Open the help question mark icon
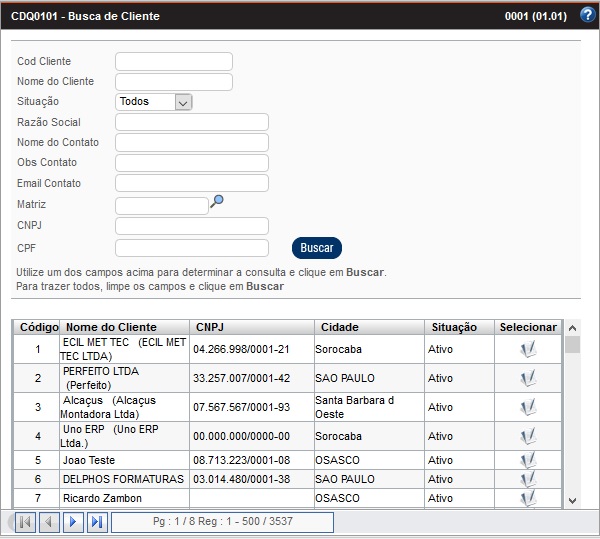The height and width of the screenshot is (539, 600). pyautogui.click(x=587, y=15)
